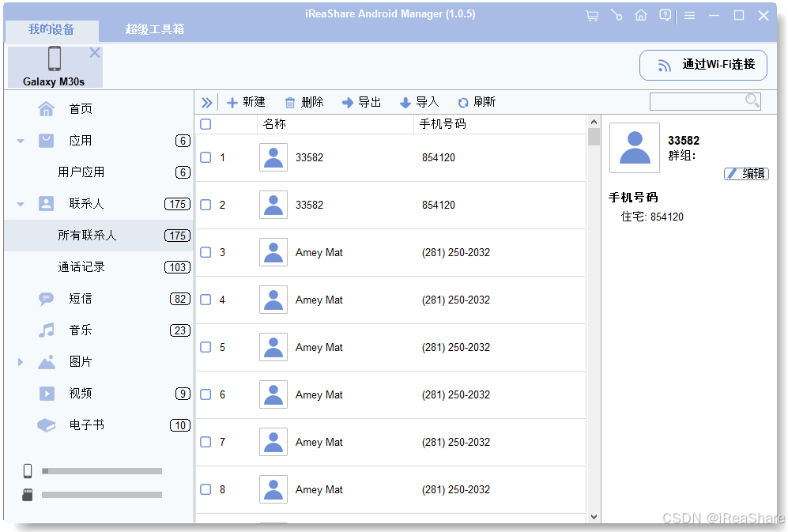Click the SD card storage usage bar
Viewport: 788px width, 532px height.
[102, 495]
